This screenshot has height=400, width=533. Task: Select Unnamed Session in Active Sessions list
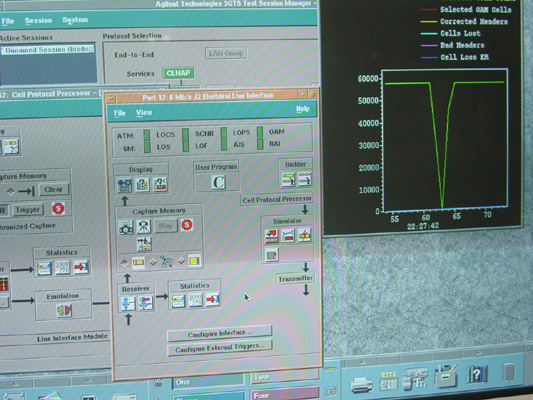point(48,50)
